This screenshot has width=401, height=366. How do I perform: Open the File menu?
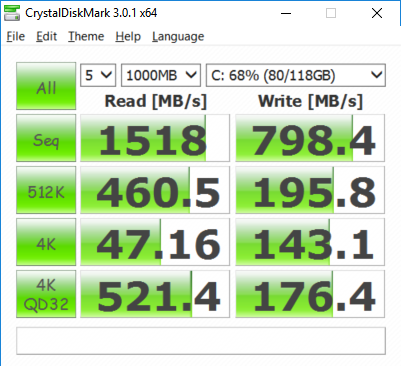[x=16, y=36]
